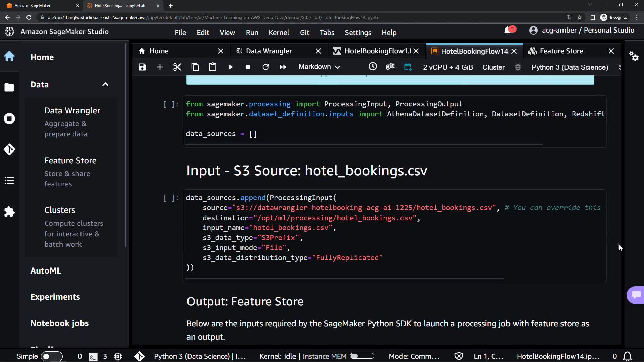Toggle the Instance MEM switch in status bar
644x362 pixels.
click(362, 356)
